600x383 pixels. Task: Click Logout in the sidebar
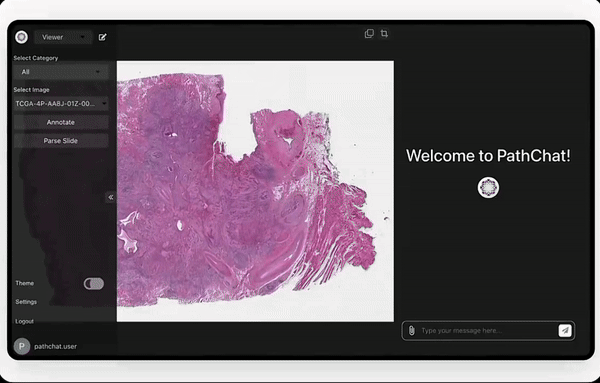point(24,321)
